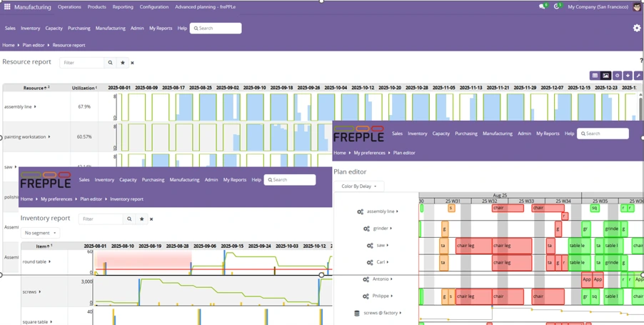The image size is (644, 325).
Task: Switch Resource report to table view
Action: (x=594, y=76)
